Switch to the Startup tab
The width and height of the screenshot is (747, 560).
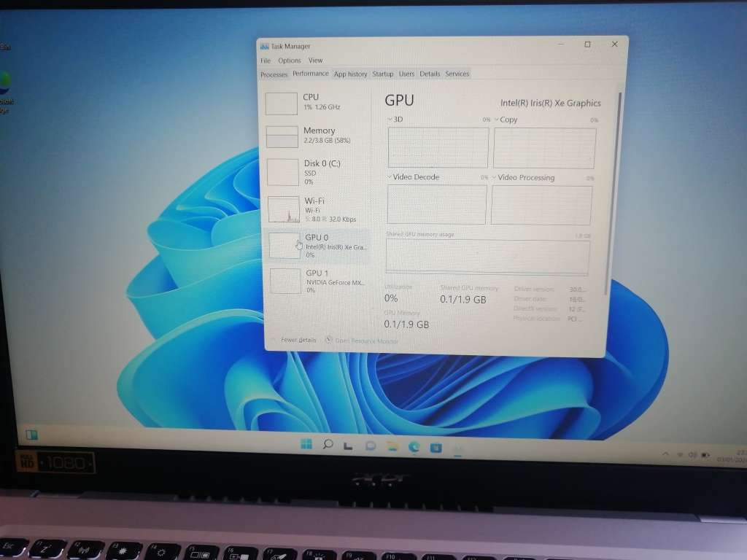pos(382,74)
